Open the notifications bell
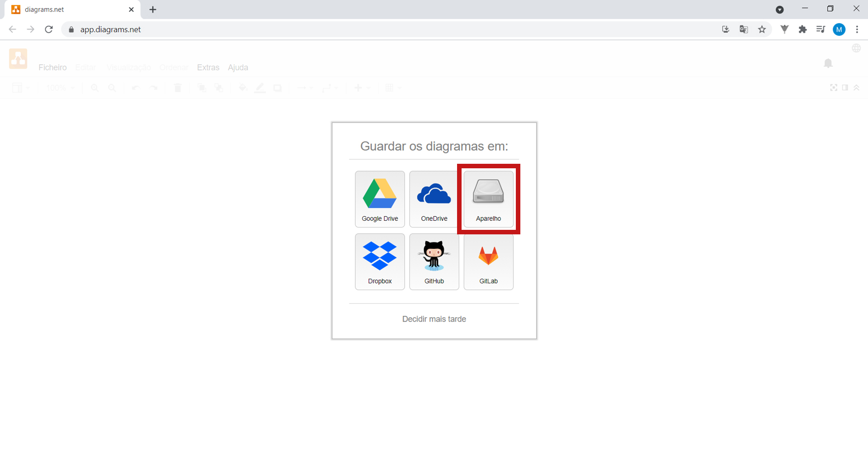Screen dimensions: 868x466 [828, 63]
